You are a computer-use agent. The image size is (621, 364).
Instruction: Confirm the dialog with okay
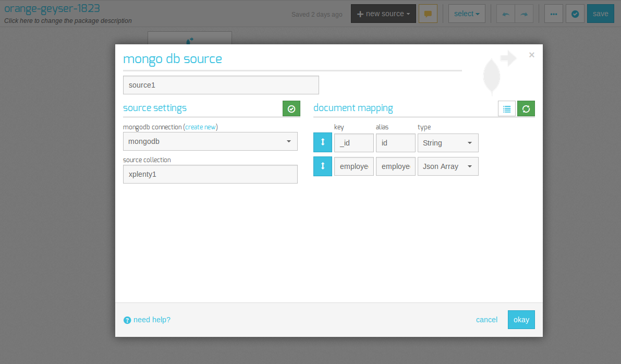point(521,320)
